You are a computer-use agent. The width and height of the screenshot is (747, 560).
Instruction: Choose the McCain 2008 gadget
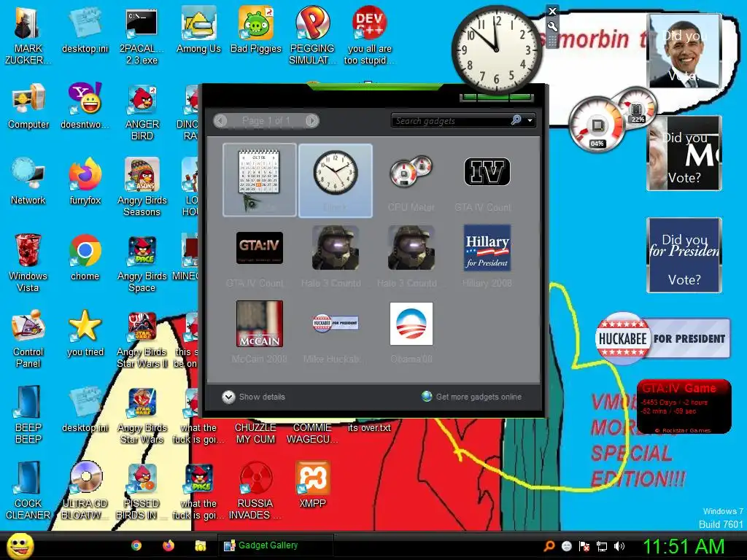260,332
